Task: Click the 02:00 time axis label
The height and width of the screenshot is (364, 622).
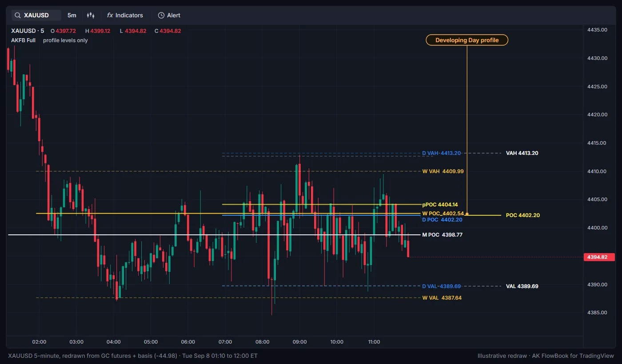Action: [x=39, y=342]
